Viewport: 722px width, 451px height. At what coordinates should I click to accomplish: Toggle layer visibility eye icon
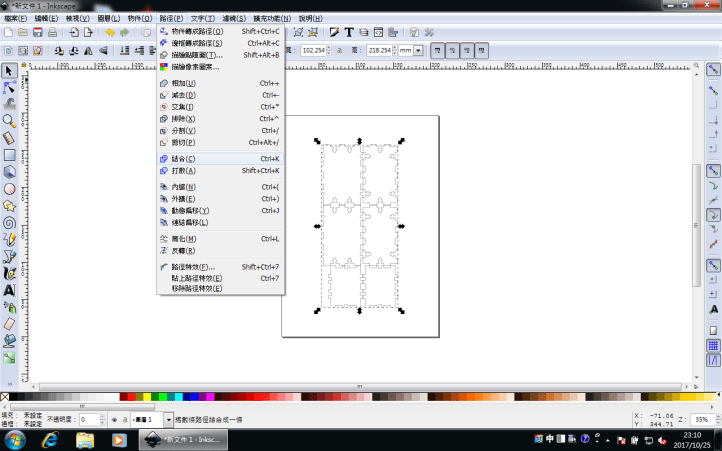point(113,420)
